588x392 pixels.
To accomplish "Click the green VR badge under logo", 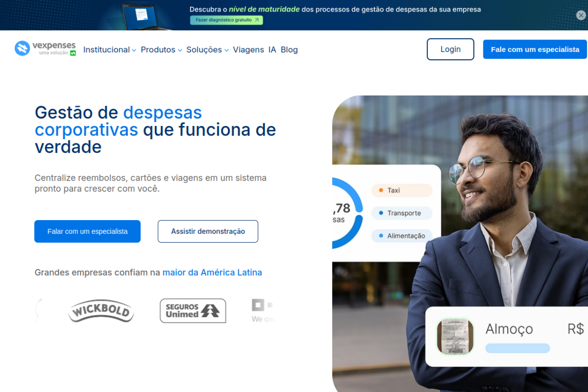I will click(73, 53).
